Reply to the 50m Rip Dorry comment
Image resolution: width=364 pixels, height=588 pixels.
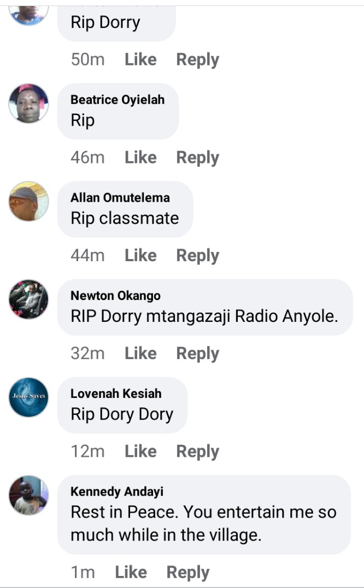tap(197, 60)
